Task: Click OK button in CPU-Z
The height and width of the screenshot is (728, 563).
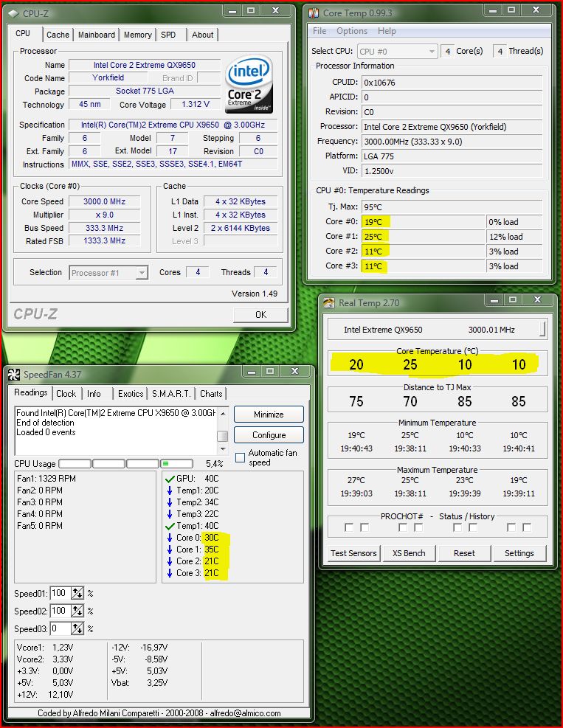Action: [260, 315]
